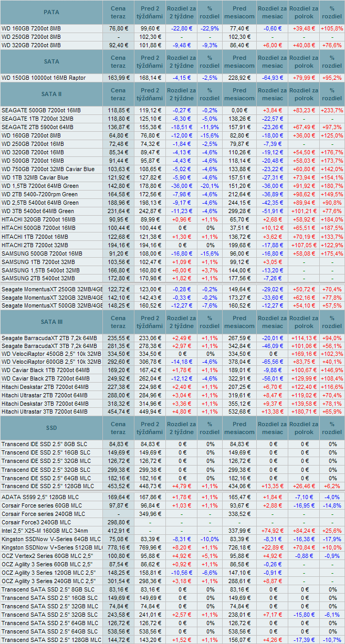The image size is (345, 644).
Task: Click "HITACHI 320GB 7200ot 16MB" row name
Action: tap(38, 219)
